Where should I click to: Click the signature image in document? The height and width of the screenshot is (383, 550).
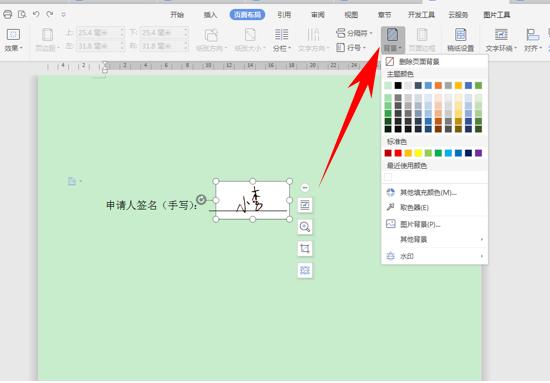(253, 200)
